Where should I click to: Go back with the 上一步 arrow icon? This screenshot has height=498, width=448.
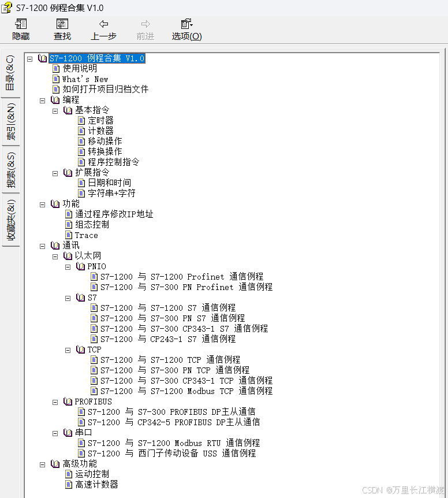pyautogui.click(x=104, y=24)
